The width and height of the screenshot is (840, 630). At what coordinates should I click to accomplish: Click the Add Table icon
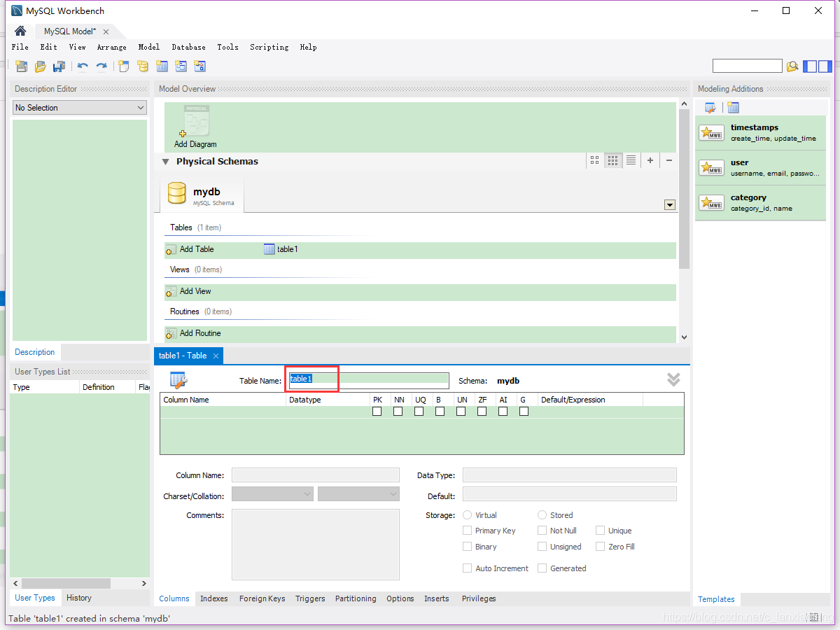171,249
